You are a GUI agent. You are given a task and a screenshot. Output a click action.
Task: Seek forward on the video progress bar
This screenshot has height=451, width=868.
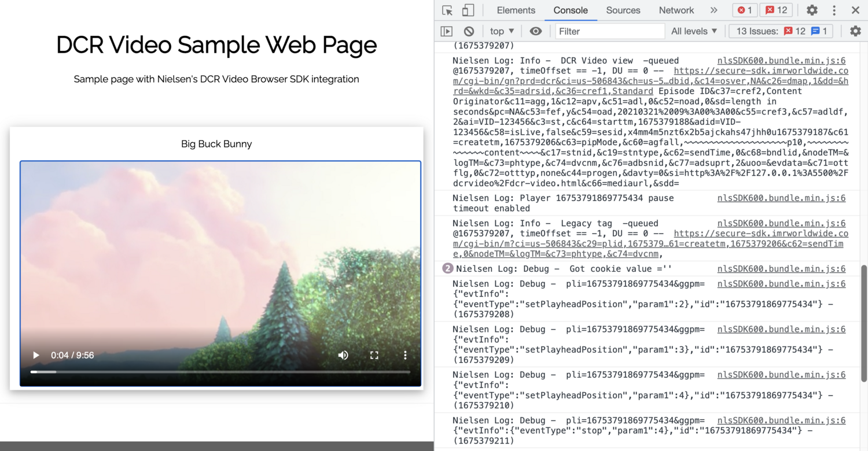click(x=231, y=372)
